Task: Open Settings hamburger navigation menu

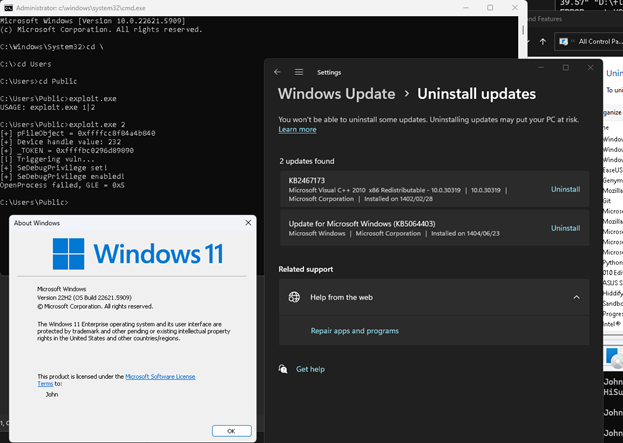Action: pyautogui.click(x=299, y=72)
